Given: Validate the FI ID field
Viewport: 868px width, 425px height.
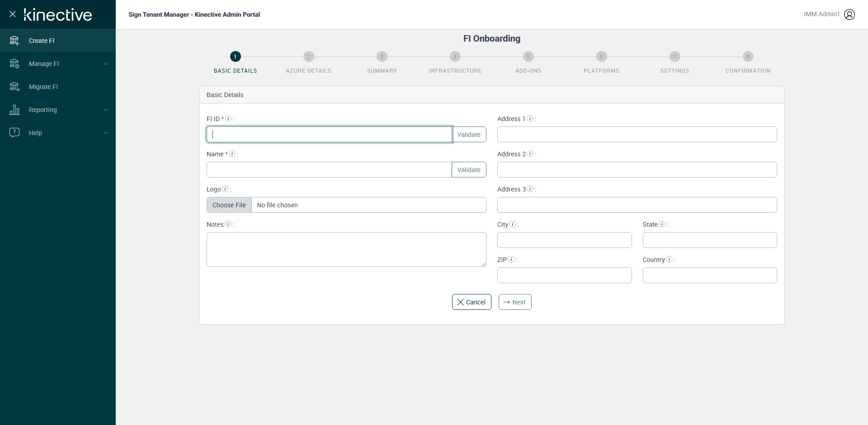Looking at the screenshot, I should [x=469, y=135].
